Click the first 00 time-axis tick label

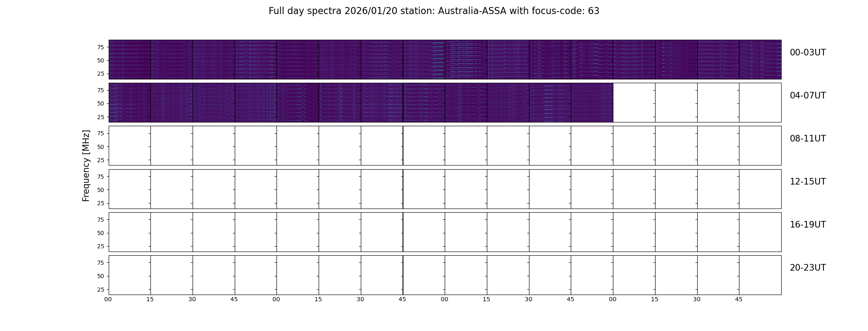tap(108, 299)
